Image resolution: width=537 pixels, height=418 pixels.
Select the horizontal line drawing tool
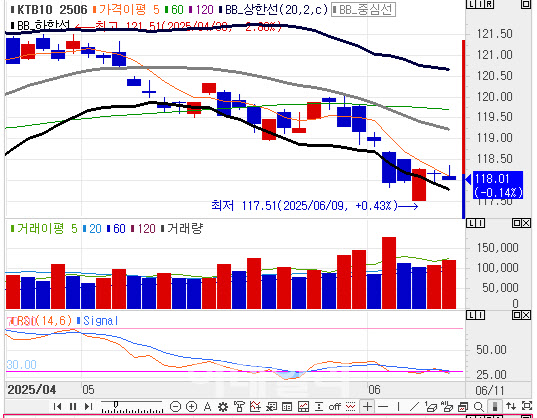pyautogui.click(x=383, y=407)
